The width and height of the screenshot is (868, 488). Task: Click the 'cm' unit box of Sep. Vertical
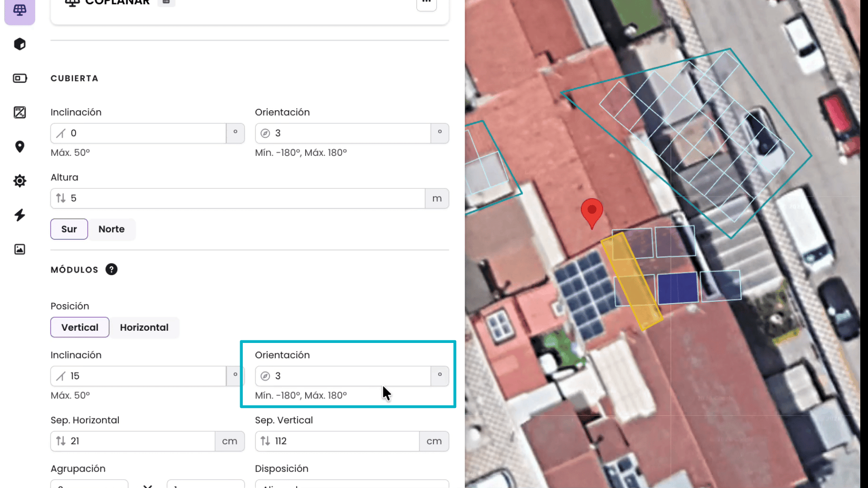[434, 441]
